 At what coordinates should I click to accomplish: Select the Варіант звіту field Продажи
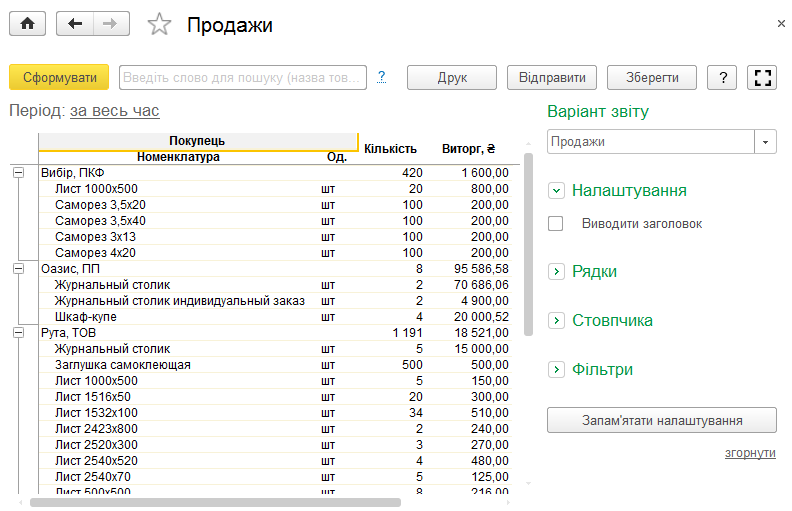point(651,142)
